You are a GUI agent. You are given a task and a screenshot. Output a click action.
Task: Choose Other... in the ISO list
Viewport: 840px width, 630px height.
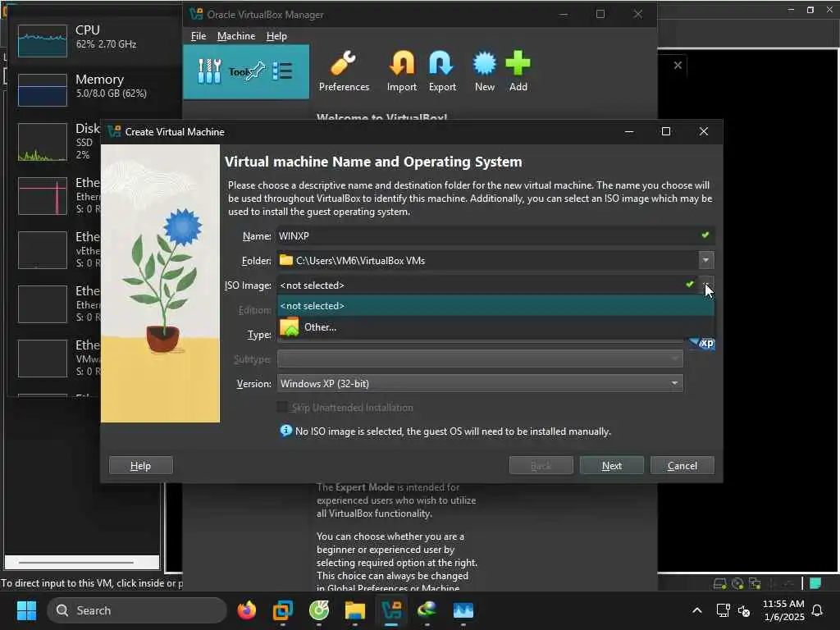495,326
